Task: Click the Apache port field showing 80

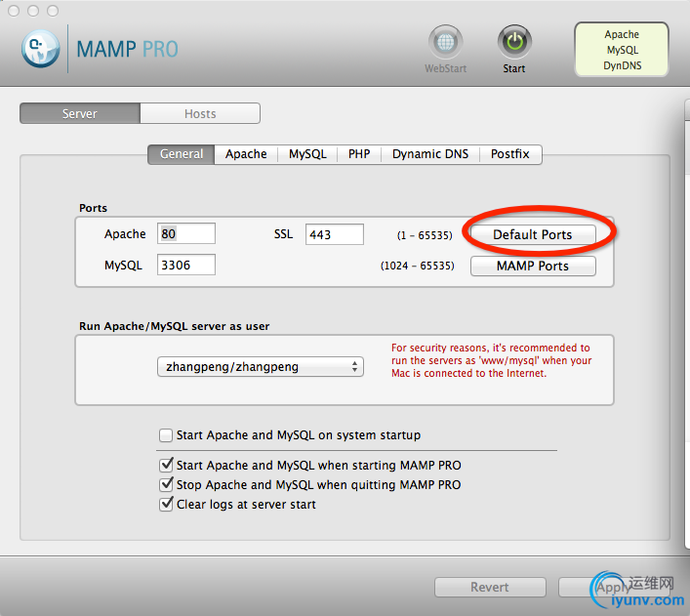Action: click(x=186, y=233)
